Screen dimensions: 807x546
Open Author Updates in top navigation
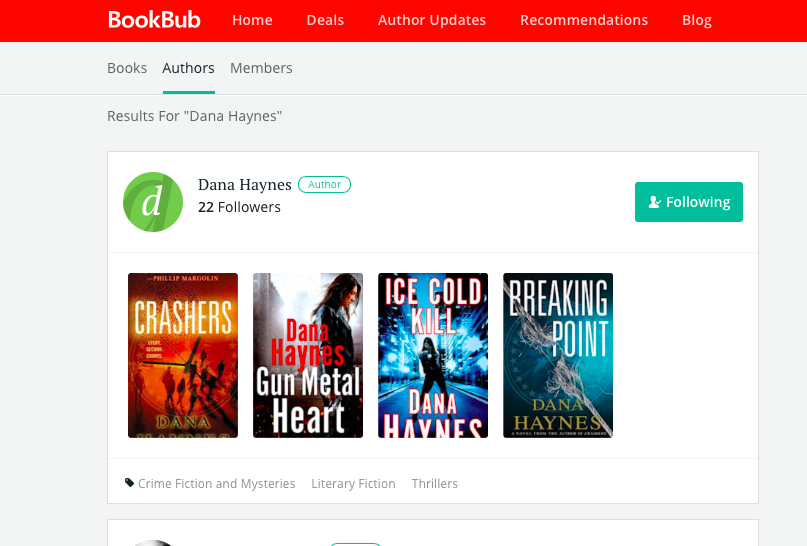point(432,20)
